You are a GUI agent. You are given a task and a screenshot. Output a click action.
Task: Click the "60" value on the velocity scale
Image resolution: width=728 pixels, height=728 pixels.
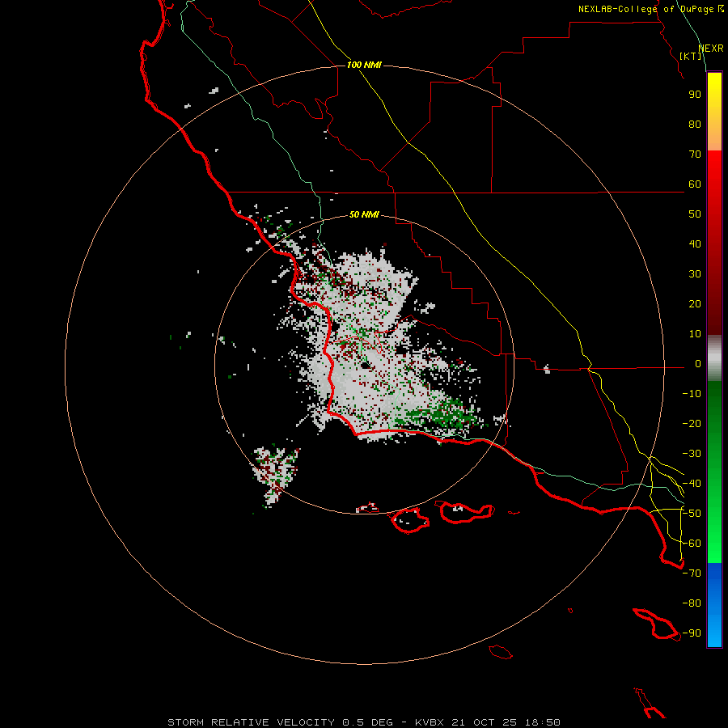tap(695, 184)
